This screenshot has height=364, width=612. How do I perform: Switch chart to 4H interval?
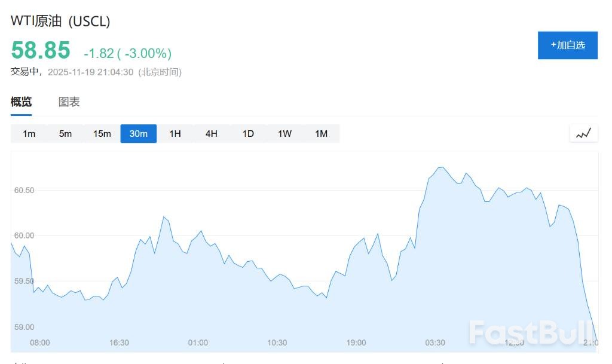[211, 133]
